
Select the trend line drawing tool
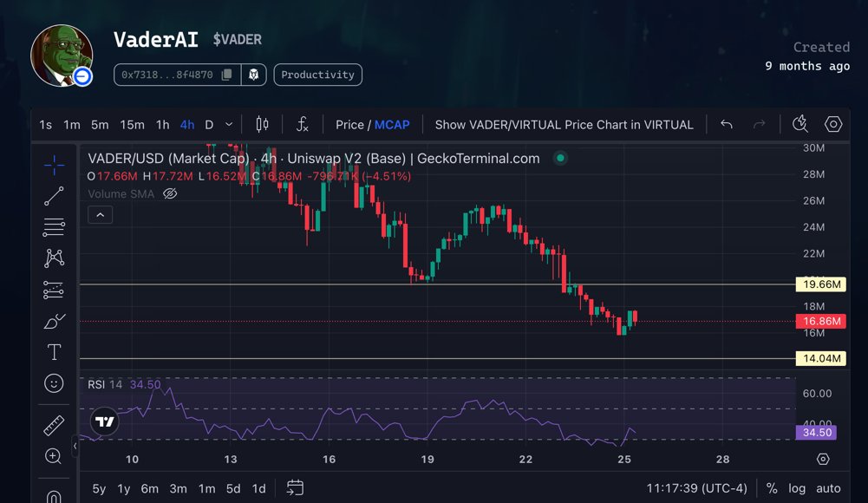point(54,196)
